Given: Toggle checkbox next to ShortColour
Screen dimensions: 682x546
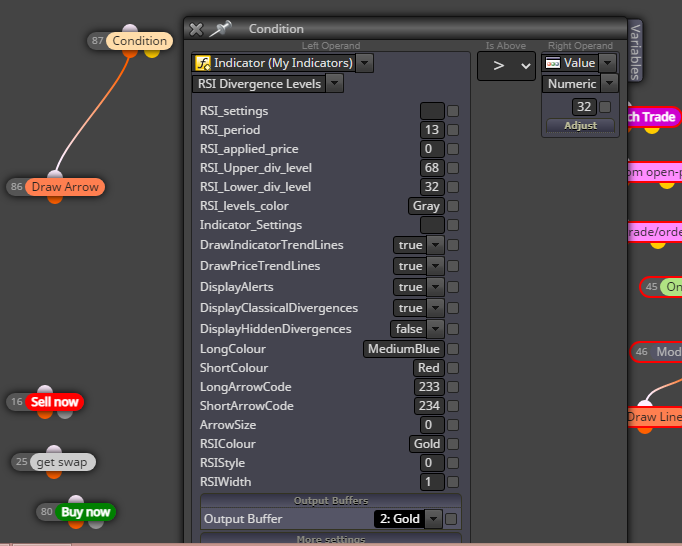Looking at the screenshot, I should [453, 368].
